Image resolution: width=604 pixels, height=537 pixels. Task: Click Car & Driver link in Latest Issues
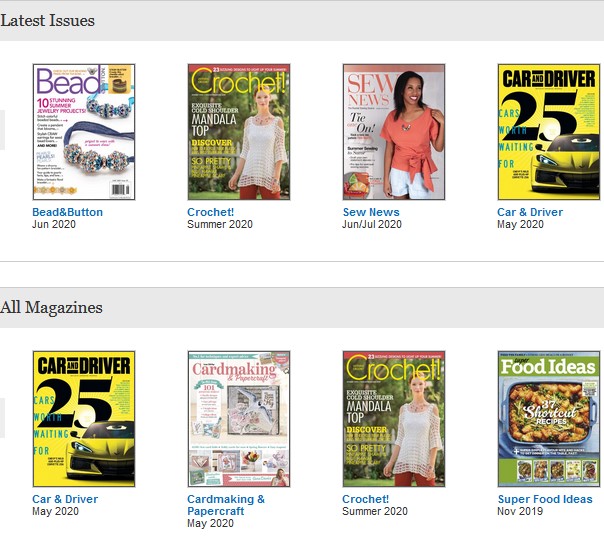[x=530, y=212]
